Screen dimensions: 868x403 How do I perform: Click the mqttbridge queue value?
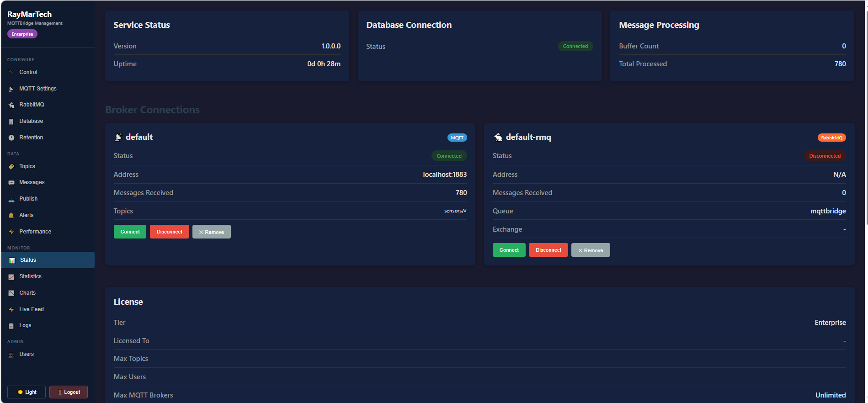pyautogui.click(x=828, y=211)
